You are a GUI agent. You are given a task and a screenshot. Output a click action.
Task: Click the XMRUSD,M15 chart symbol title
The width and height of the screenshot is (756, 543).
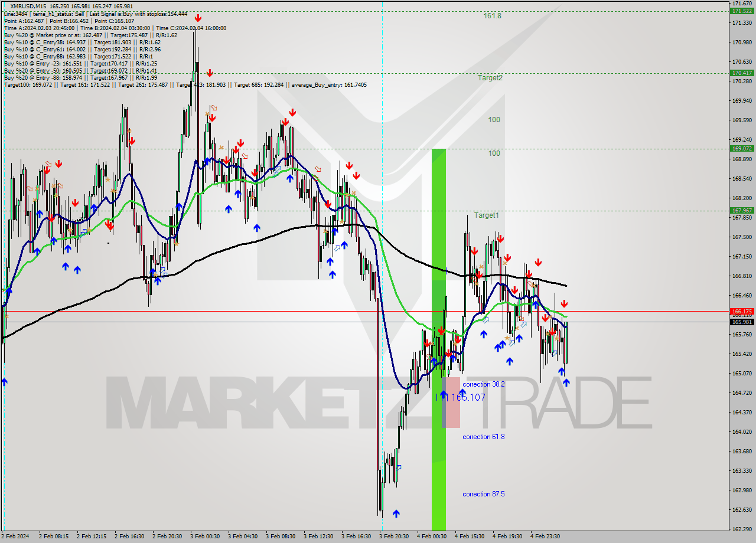tap(30, 5)
